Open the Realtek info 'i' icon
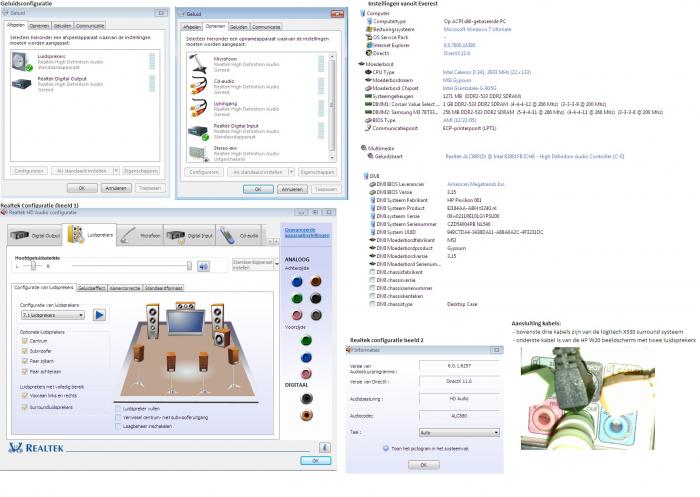This screenshot has height=497, width=700. tap(325, 447)
